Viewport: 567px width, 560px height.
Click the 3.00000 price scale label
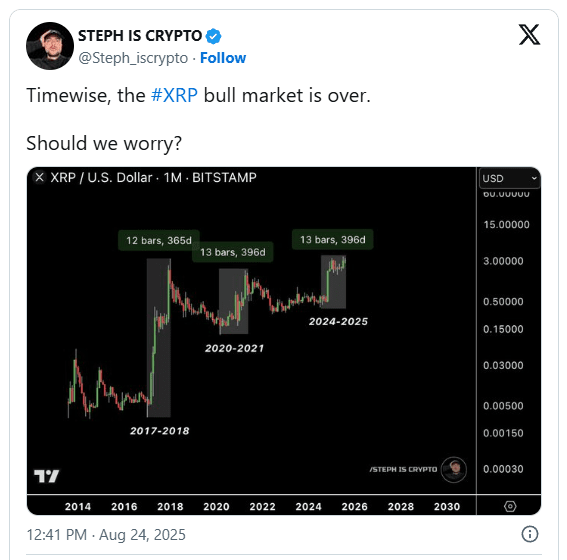[x=503, y=261]
